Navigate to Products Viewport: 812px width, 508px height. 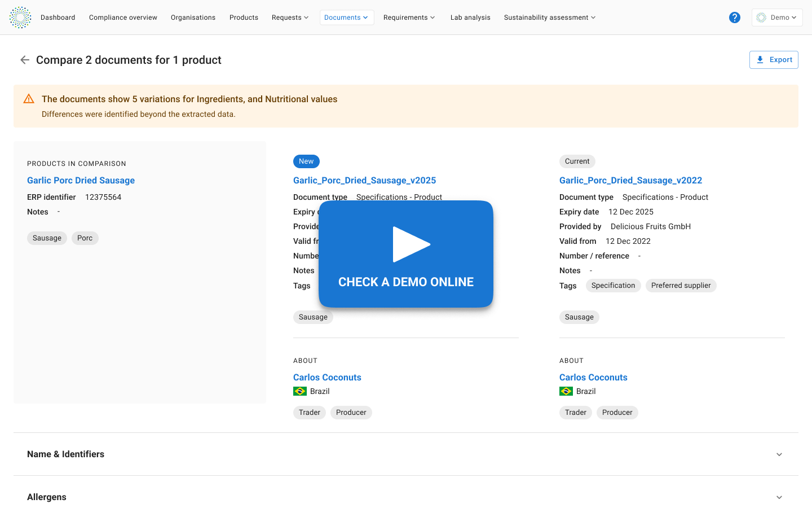click(244, 17)
